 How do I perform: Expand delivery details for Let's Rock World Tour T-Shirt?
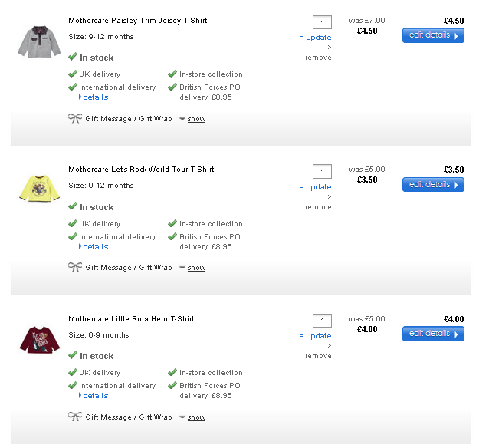[95, 247]
